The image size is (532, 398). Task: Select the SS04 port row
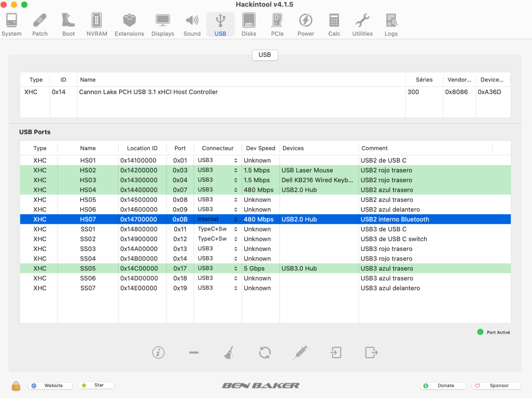[265, 259]
